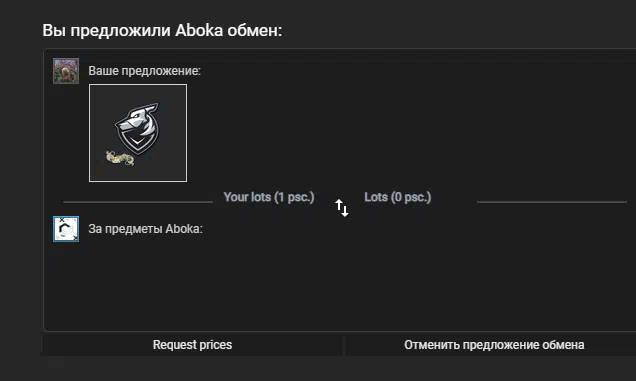Click the swap arrows icon between lots
The width and height of the screenshot is (636, 381).
click(x=342, y=208)
